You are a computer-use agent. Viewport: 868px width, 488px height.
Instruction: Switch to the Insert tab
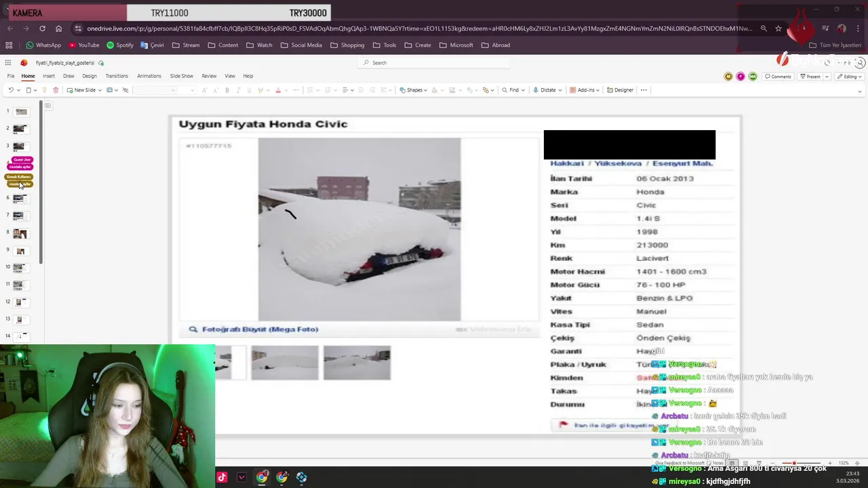[x=49, y=76]
